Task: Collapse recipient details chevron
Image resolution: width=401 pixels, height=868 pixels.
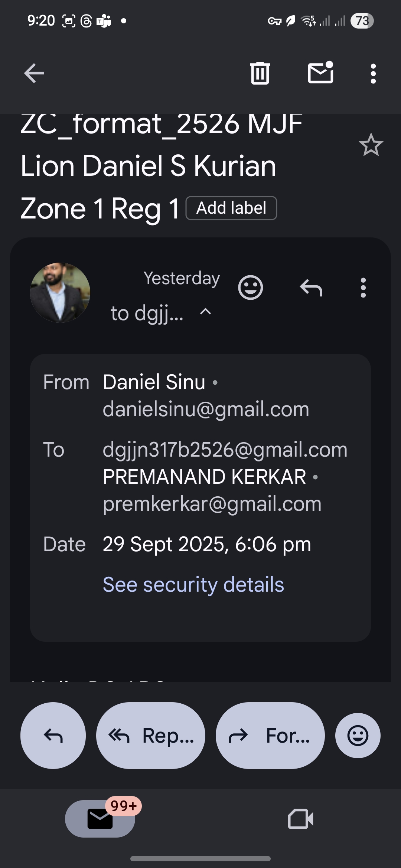Action: 206,312
